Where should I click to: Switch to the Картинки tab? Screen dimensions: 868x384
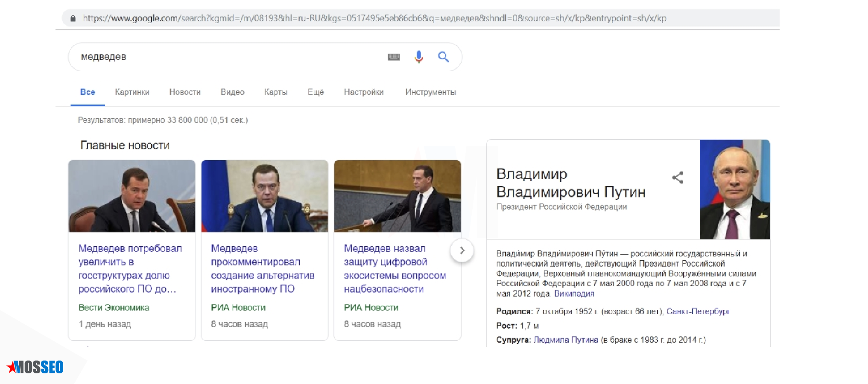tap(132, 92)
